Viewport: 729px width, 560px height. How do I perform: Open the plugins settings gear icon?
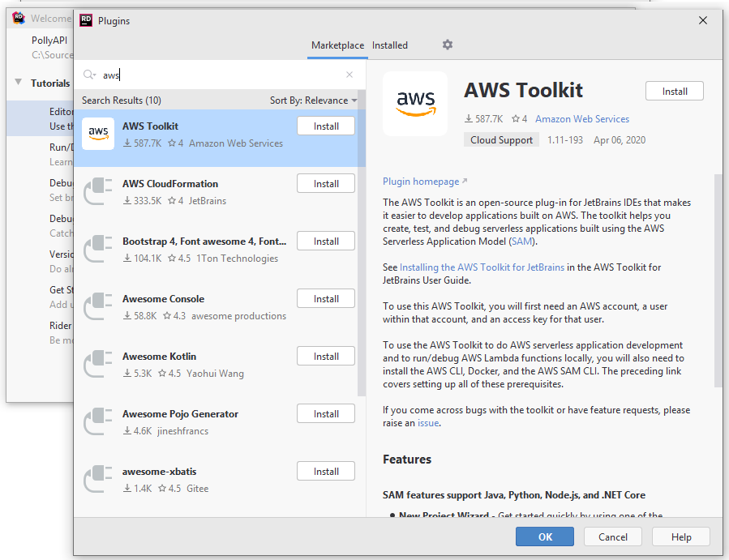448,45
